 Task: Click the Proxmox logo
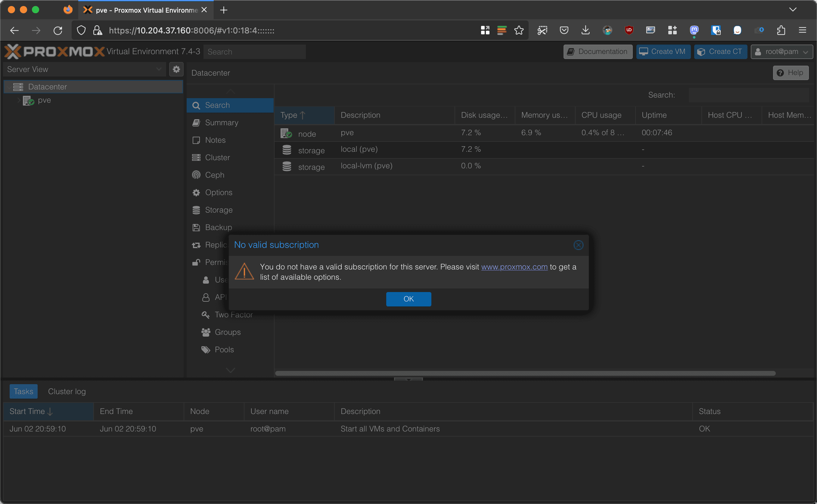click(x=54, y=52)
